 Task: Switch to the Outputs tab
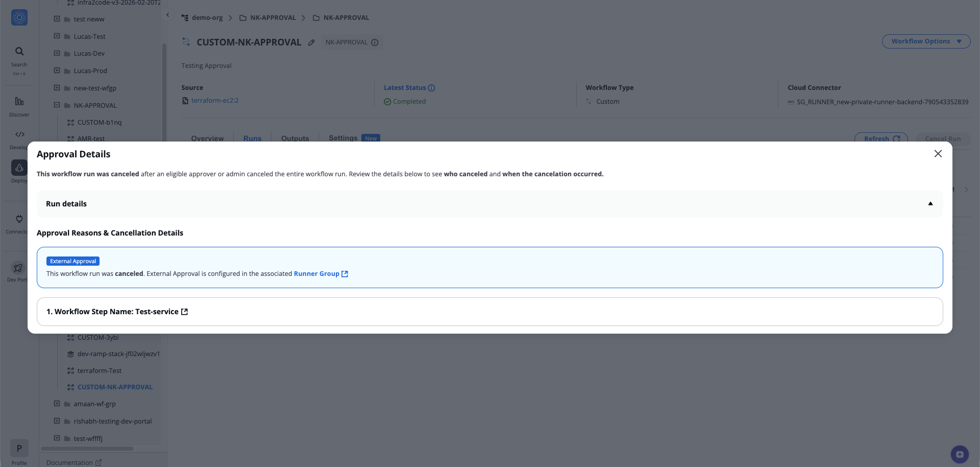point(295,138)
